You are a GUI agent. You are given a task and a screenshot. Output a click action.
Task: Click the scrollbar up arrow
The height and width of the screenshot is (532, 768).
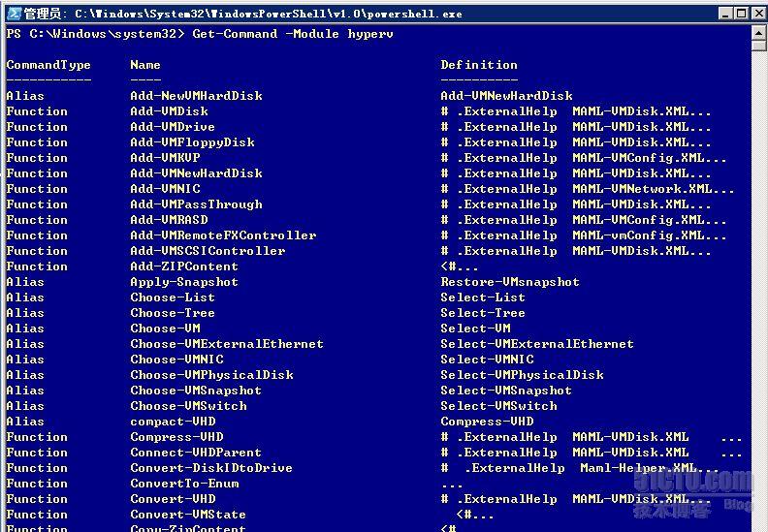(x=759, y=34)
